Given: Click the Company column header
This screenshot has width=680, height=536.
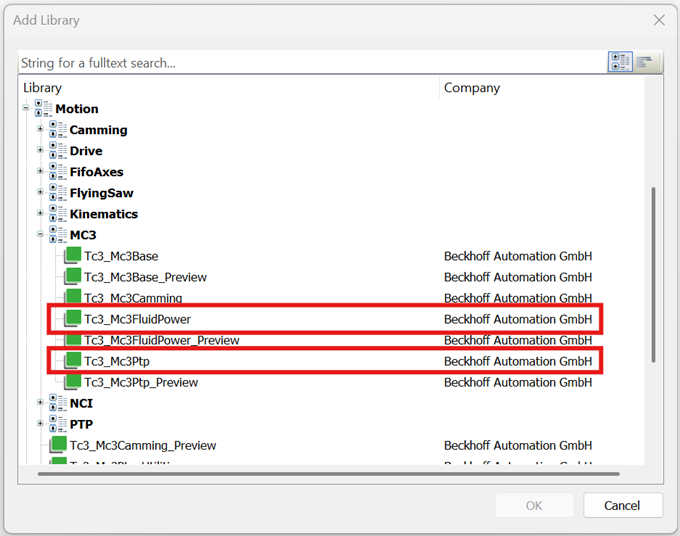Looking at the screenshot, I should click(472, 88).
